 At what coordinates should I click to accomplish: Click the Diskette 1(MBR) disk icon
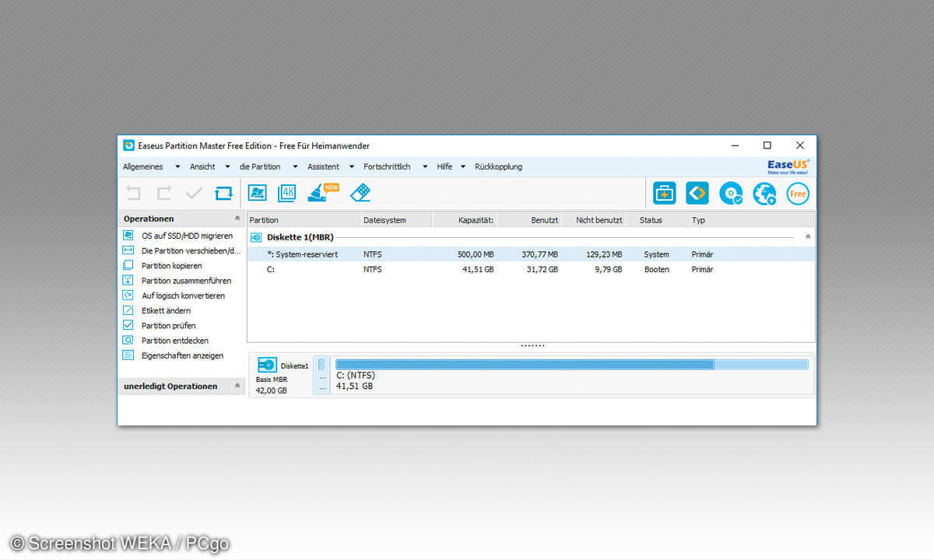(256, 237)
